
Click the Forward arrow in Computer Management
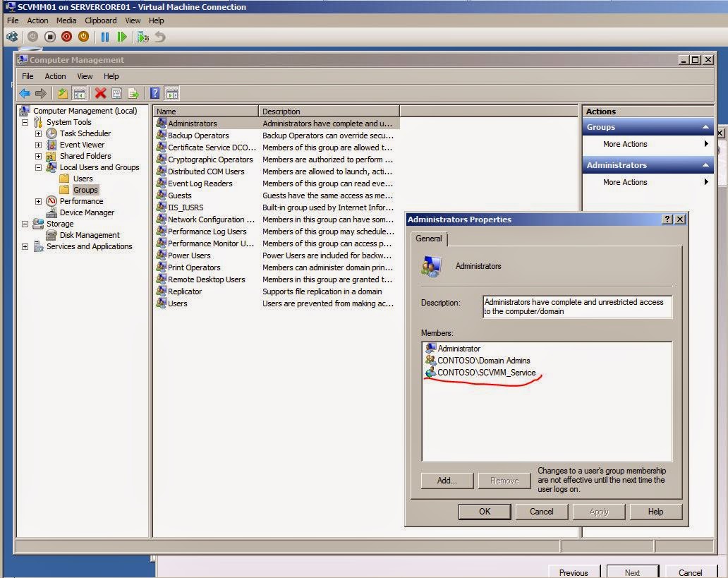click(41, 93)
